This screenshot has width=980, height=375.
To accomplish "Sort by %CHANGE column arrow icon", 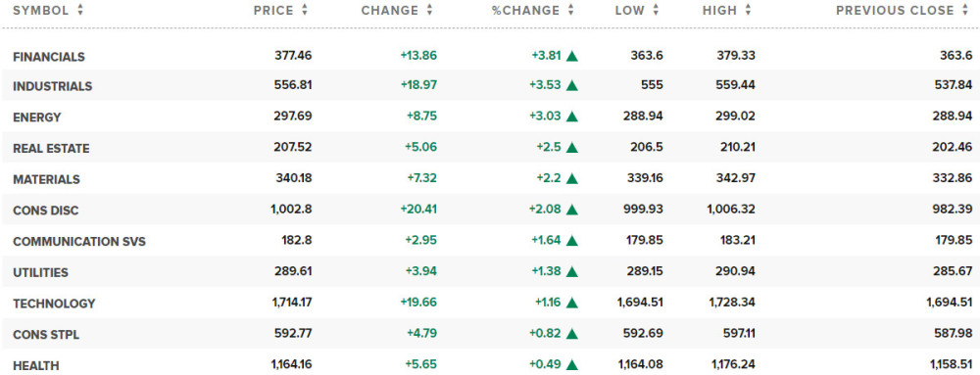I will pos(570,11).
